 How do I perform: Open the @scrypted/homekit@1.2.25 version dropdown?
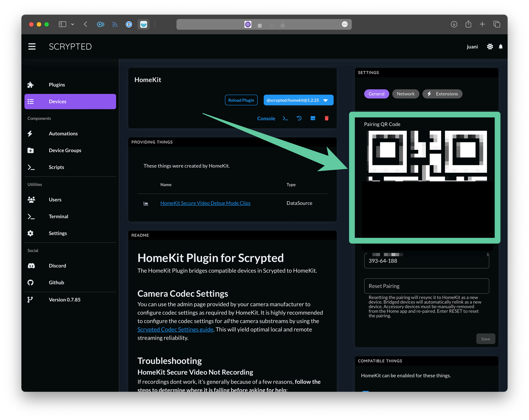298,100
